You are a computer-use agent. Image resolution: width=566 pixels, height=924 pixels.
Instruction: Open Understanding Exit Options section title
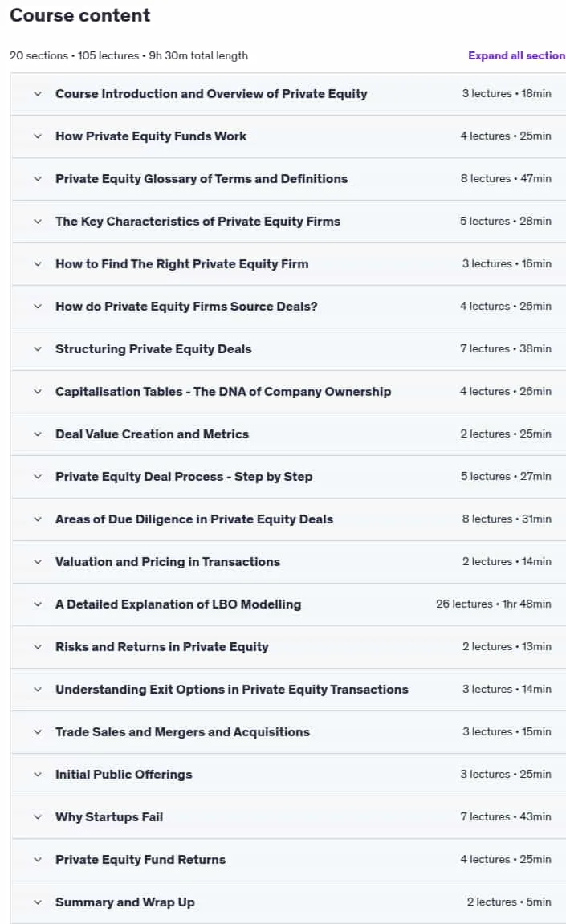pos(232,690)
